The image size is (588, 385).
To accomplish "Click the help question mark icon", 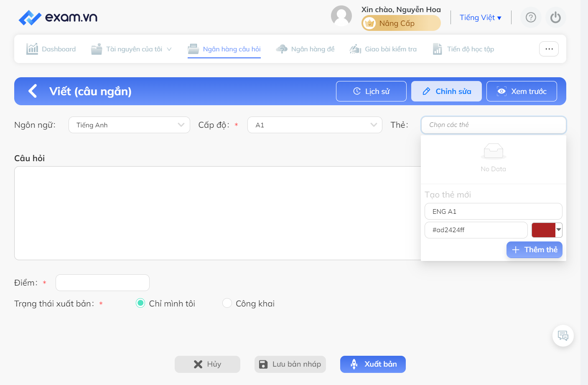I will (x=531, y=18).
